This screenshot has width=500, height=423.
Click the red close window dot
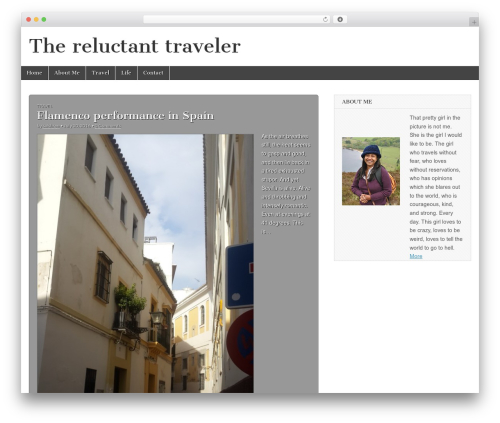pyautogui.click(x=29, y=20)
